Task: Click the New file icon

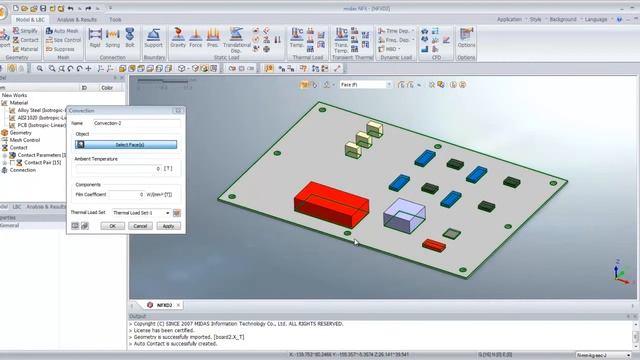Action: click(16, 8)
